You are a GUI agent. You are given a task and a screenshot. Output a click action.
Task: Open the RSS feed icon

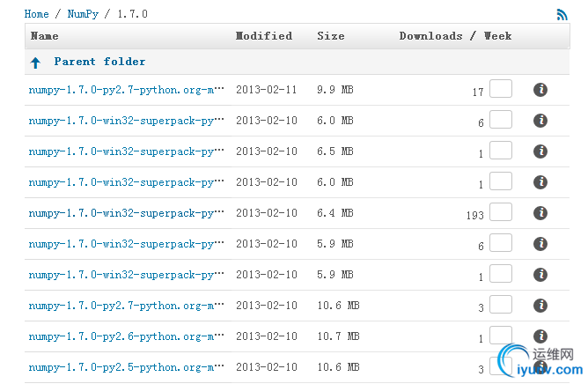[x=562, y=15]
